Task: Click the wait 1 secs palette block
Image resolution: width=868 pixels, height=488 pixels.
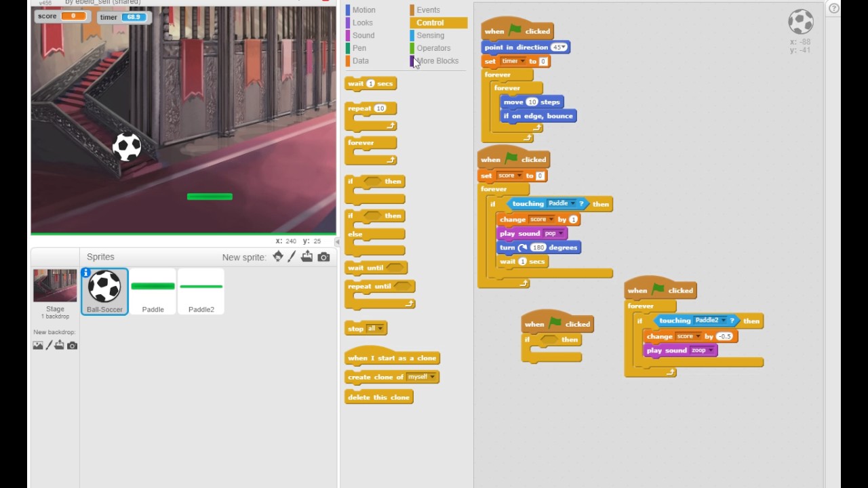Action: point(370,83)
